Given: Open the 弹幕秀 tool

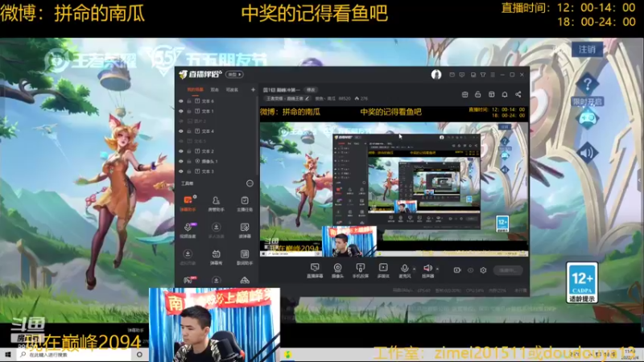Looking at the screenshot, I should 216,257.
